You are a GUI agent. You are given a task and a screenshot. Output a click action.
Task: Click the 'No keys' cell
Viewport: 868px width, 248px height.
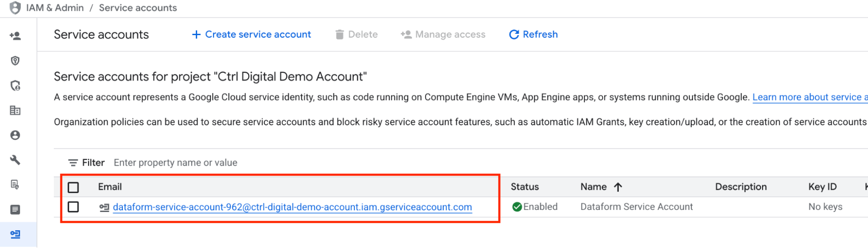825,207
